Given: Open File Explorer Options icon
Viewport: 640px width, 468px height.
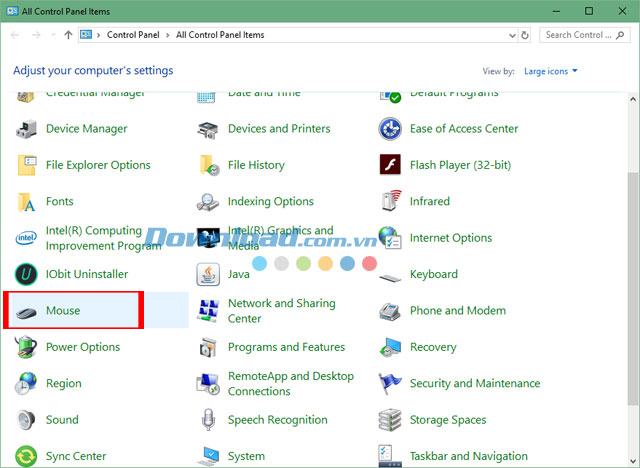Looking at the screenshot, I should pyautogui.click(x=26, y=165).
